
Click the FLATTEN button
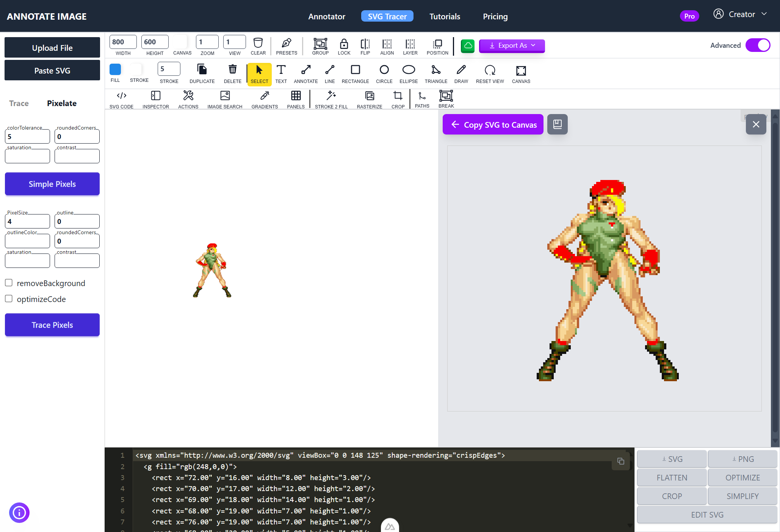(672, 477)
